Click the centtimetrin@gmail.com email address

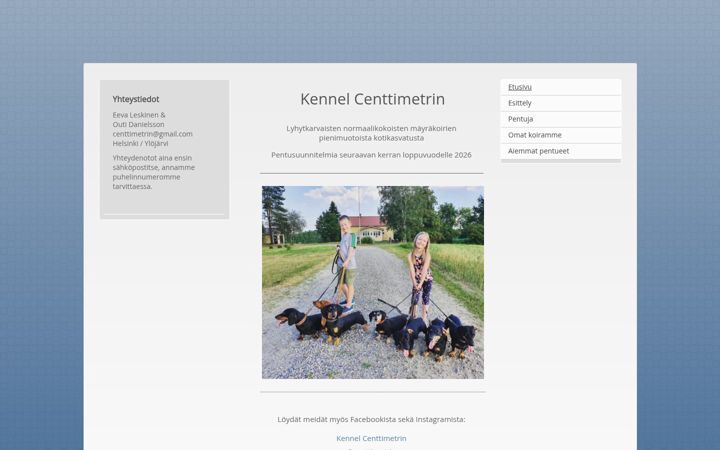[152, 134]
